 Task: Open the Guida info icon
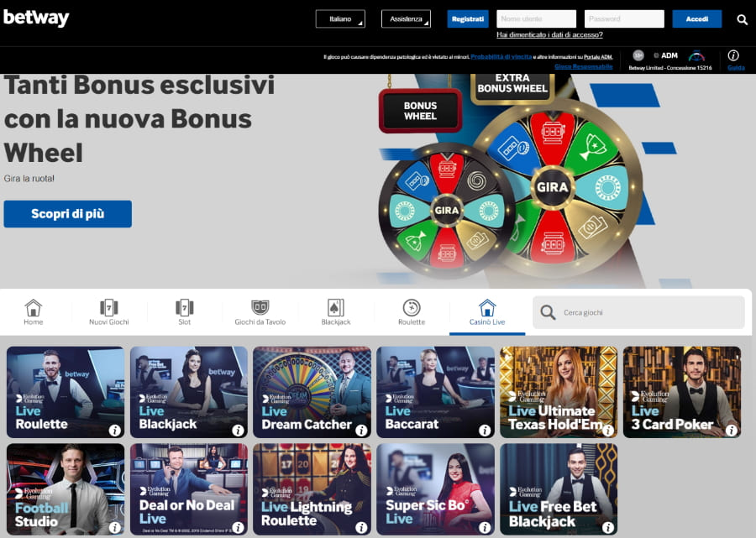[733, 55]
